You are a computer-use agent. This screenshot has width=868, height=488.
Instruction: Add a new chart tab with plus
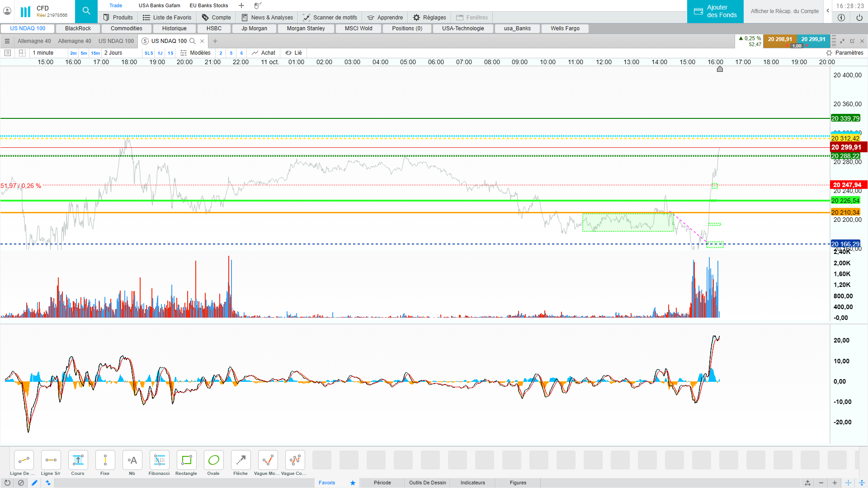(x=215, y=41)
